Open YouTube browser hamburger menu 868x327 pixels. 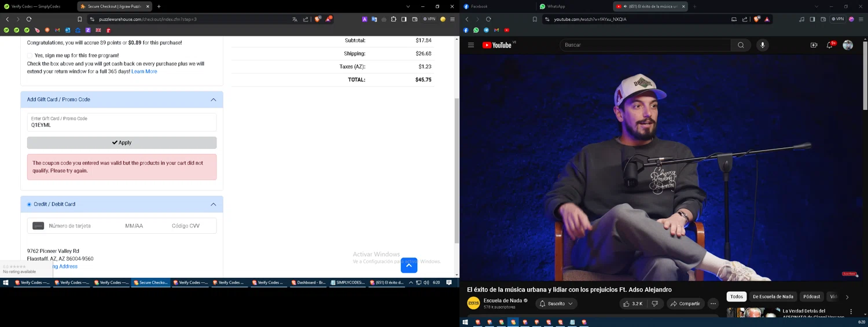pos(861,19)
